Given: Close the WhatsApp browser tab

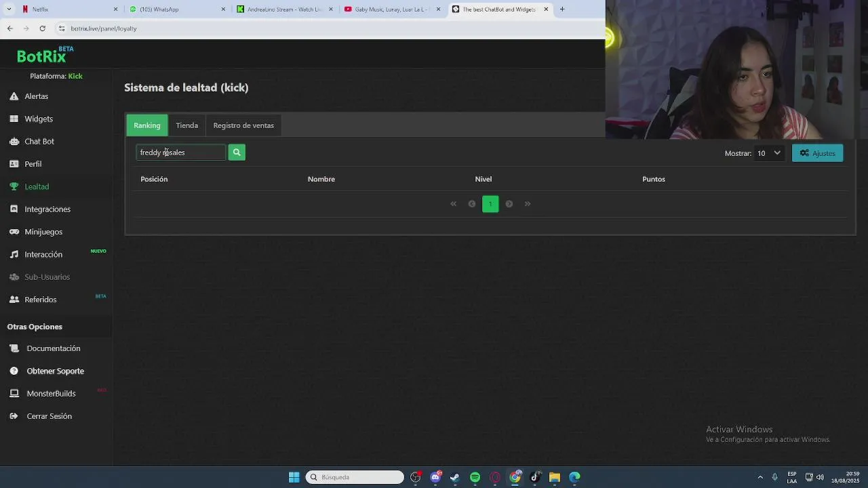Looking at the screenshot, I should [223, 9].
